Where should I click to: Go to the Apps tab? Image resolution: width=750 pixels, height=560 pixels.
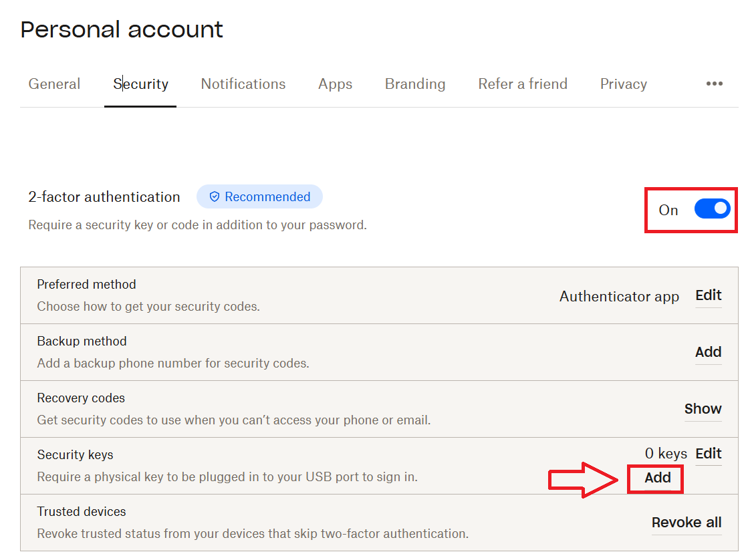335,84
